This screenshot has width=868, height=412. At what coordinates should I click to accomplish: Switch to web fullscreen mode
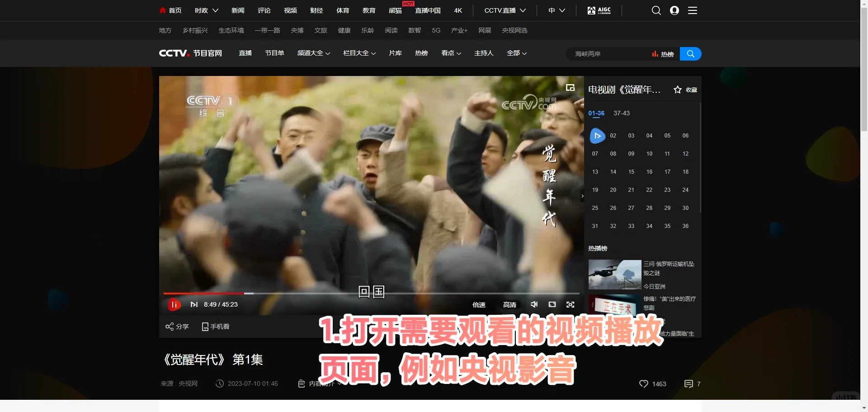point(552,304)
